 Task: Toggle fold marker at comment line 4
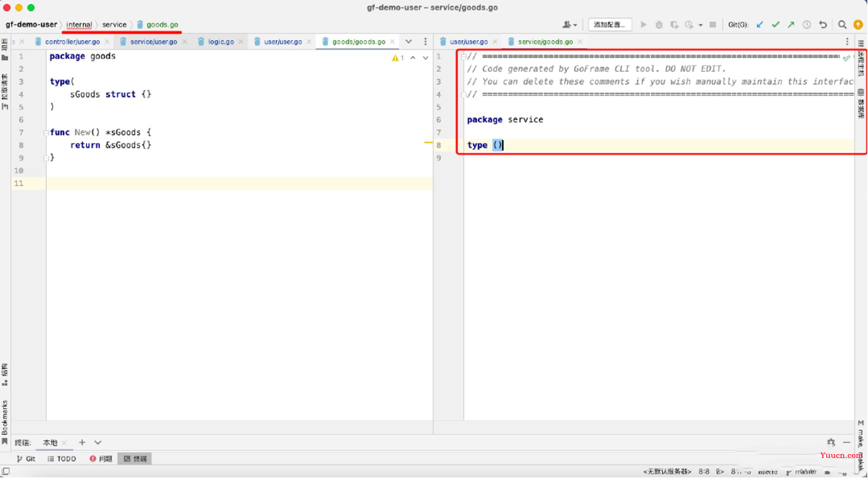point(464,95)
